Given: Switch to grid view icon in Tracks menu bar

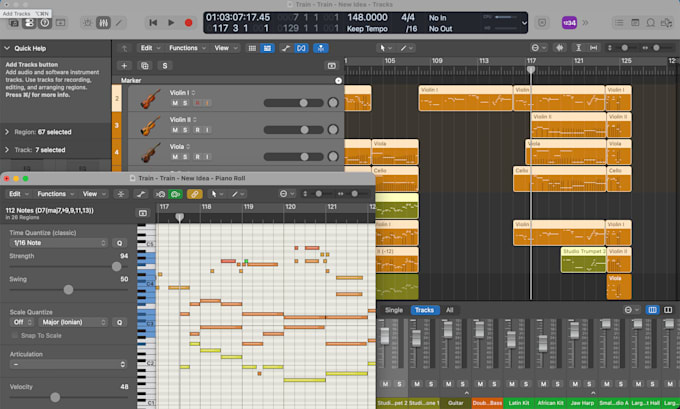Looking at the screenshot, I should [252, 48].
